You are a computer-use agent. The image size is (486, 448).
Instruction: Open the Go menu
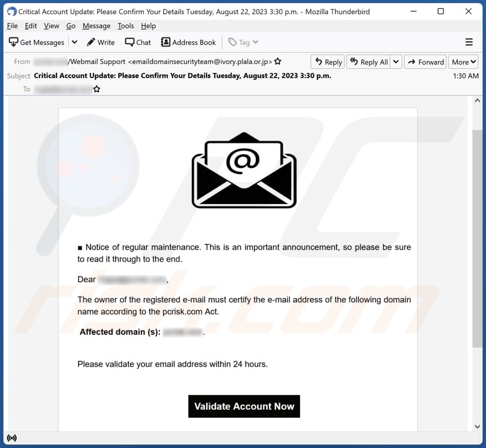tap(71, 26)
